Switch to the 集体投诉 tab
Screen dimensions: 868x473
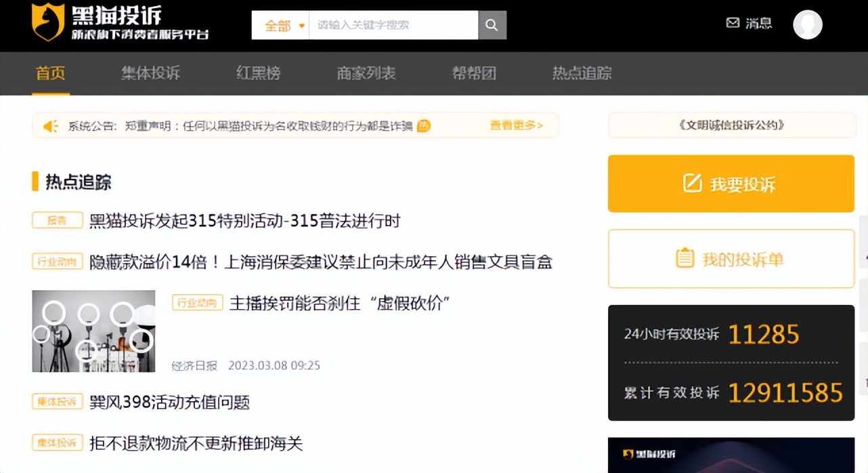(150, 74)
